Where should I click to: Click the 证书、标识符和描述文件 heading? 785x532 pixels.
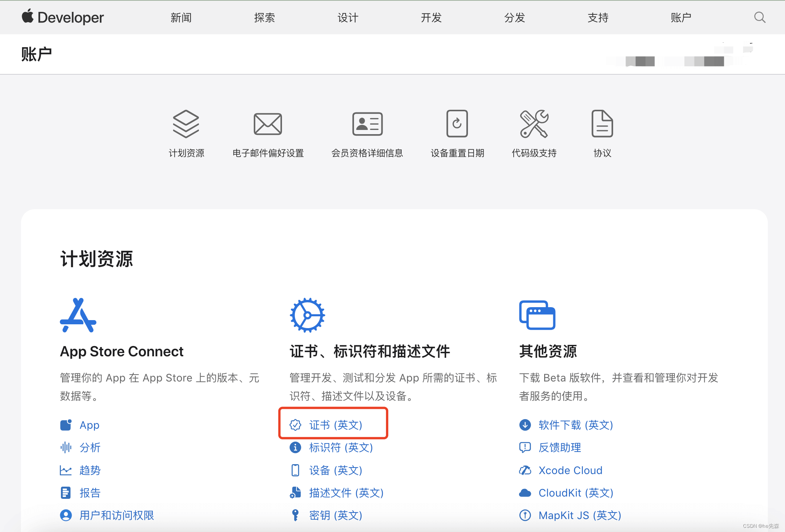click(370, 351)
